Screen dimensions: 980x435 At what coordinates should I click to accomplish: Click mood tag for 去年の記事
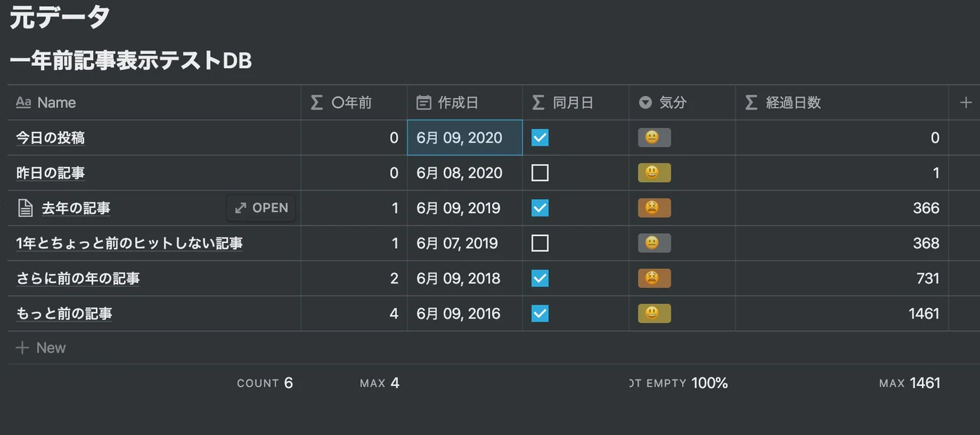pos(654,208)
